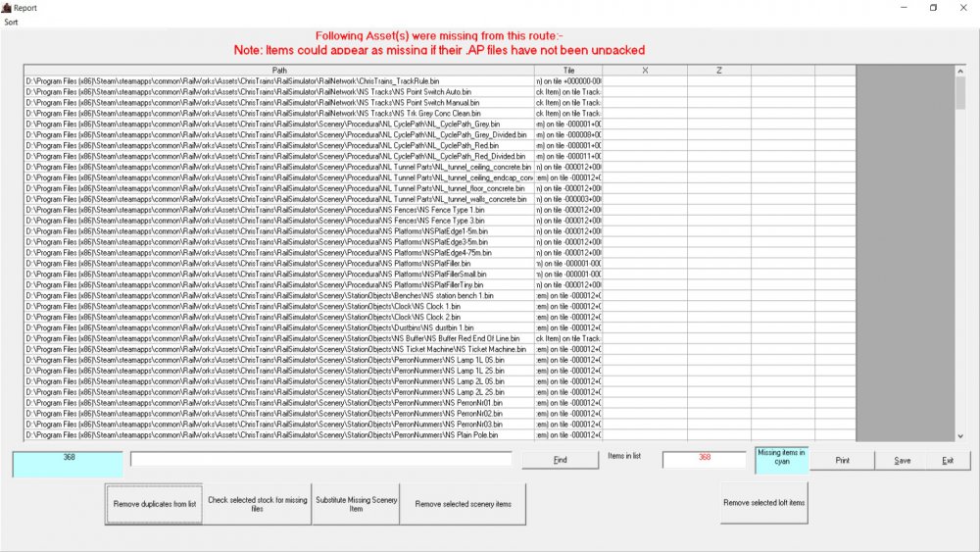Click the Exit button
Viewport: 980px width, 552px height.
[x=947, y=460]
